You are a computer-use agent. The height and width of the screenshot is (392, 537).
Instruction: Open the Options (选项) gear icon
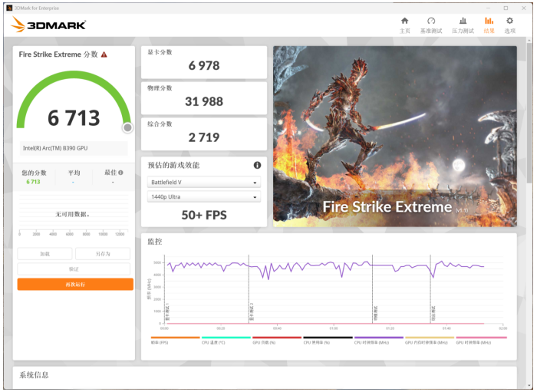click(509, 25)
